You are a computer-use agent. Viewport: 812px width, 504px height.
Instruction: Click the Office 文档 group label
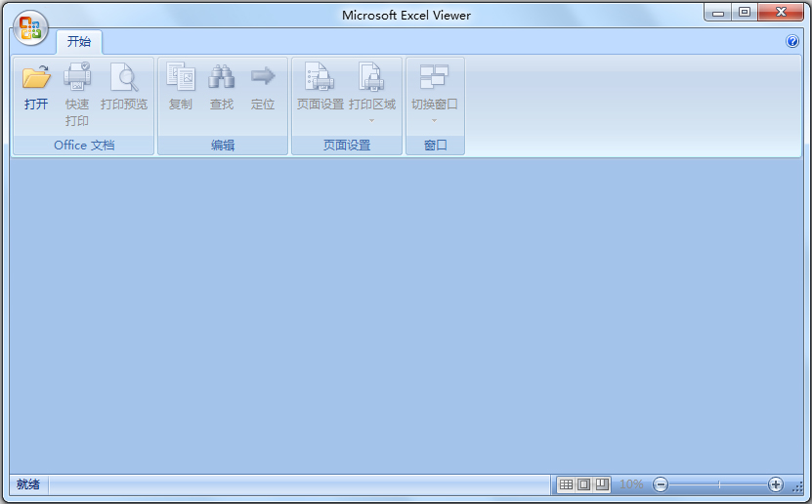pos(84,146)
